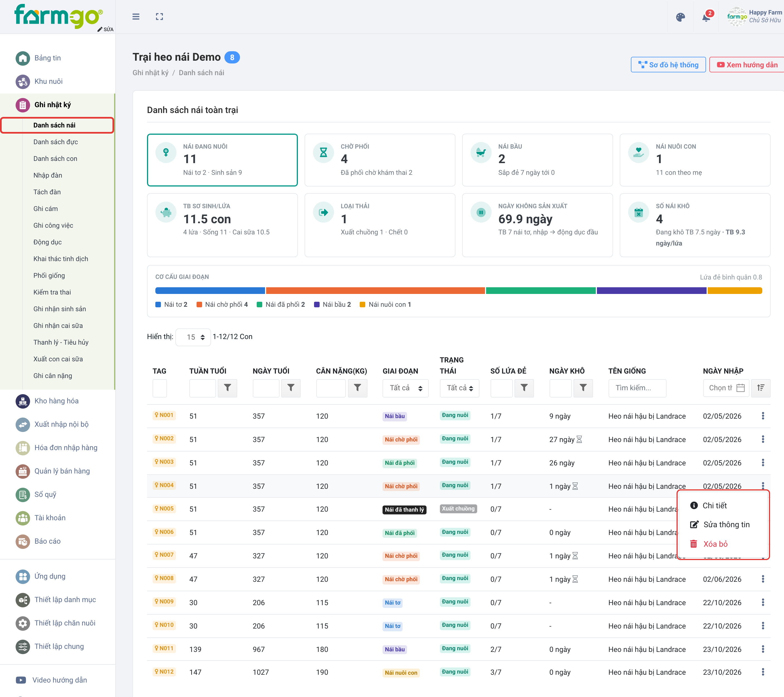Open Danh sách đực submenu item
Screen dimensions: 784x697
(x=56, y=142)
